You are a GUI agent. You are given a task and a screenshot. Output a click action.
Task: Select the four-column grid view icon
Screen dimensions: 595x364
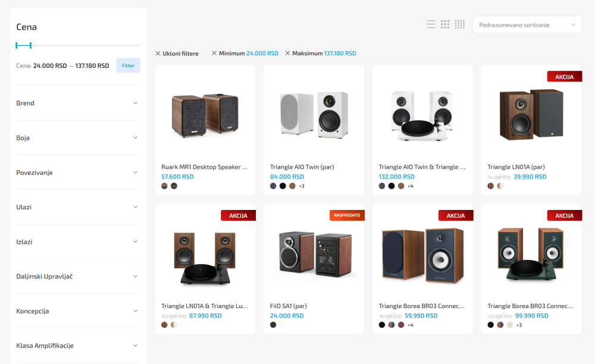[459, 24]
